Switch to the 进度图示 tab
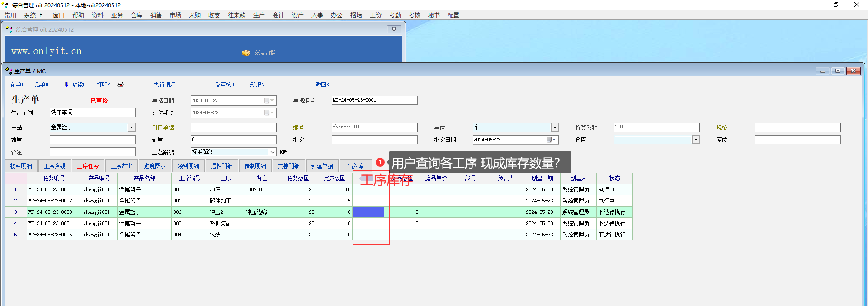 [155, 166]
